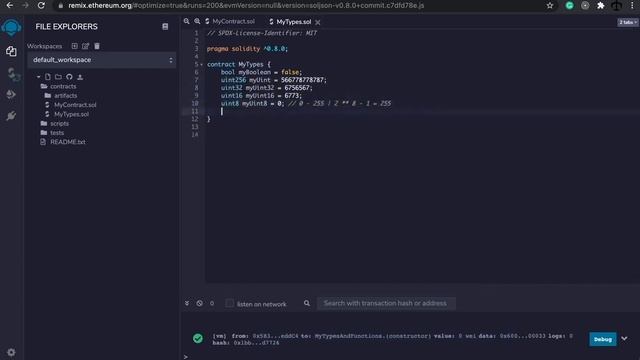Expand the transaction details chevron
This screenshot has width=640, height=360.
click(624, 339)
